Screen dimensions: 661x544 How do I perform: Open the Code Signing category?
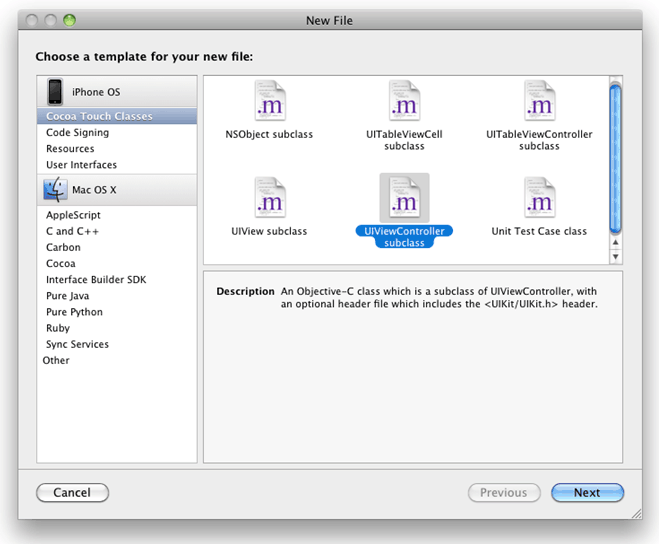(117, 132)
